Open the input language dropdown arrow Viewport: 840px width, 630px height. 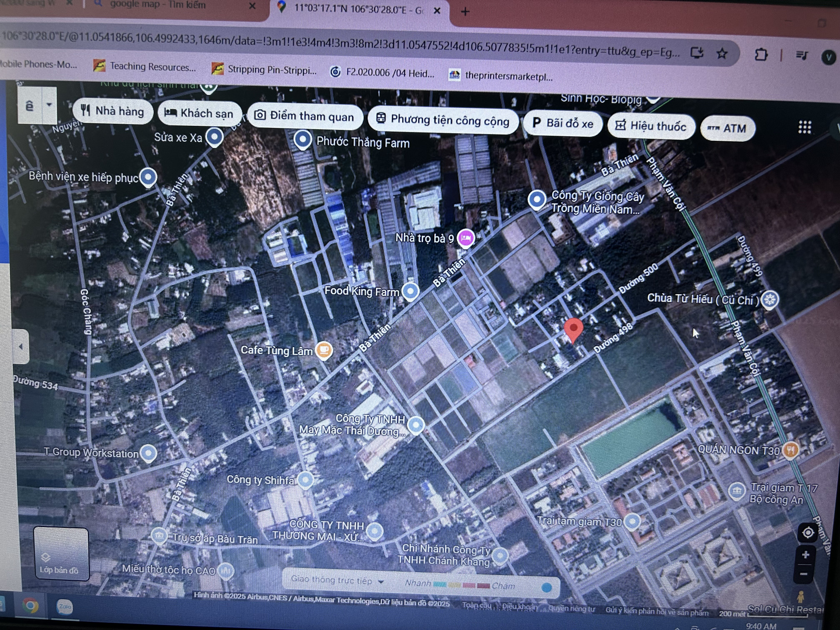[x=49, y=105]
